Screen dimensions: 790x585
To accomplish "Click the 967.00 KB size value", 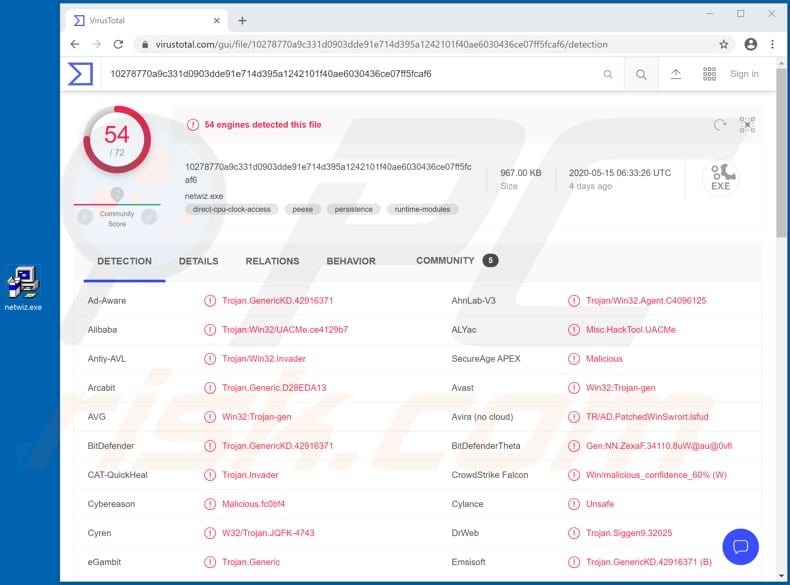I will point(520,173).
